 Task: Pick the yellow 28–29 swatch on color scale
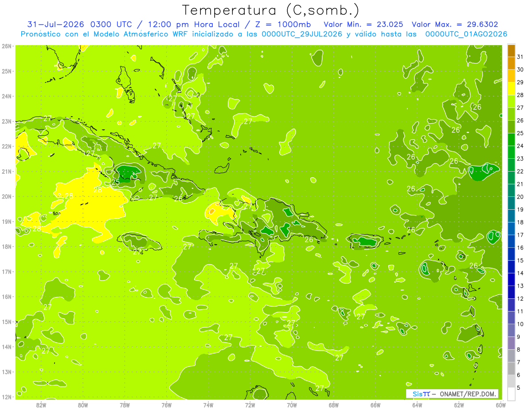point(511,89)
